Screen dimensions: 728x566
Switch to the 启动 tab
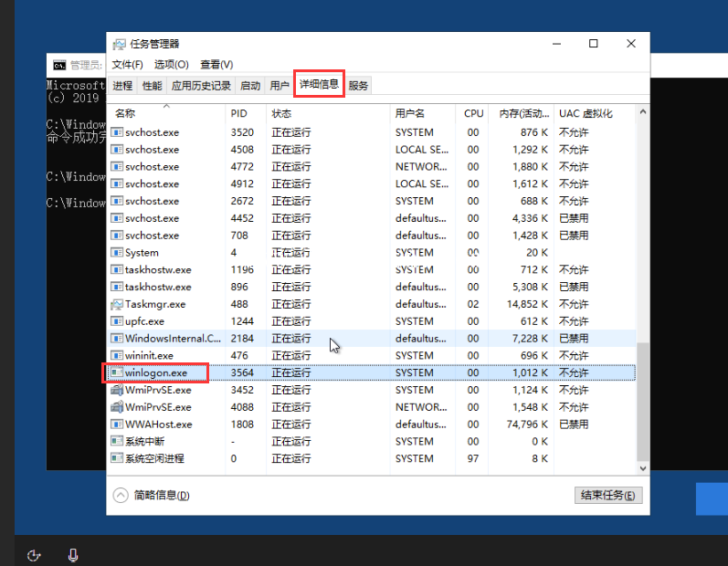click(x=250, y=86)
